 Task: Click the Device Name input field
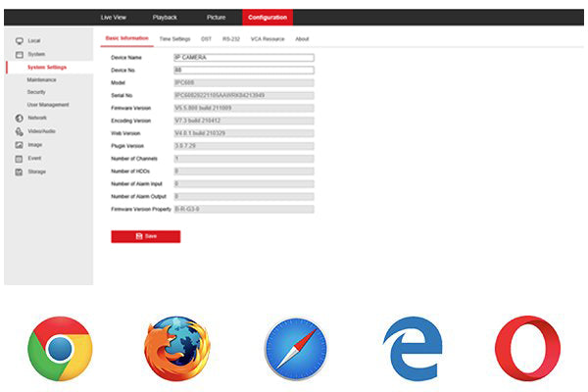tap(243, 58)
